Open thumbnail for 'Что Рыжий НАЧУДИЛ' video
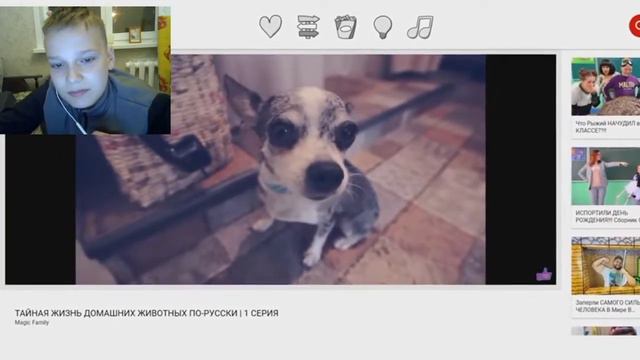The image size is (640, 360). (606, 87)
